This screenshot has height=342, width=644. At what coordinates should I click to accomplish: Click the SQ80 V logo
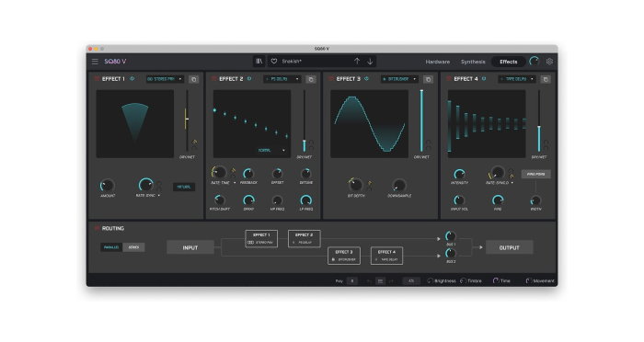tap(115, 62)
